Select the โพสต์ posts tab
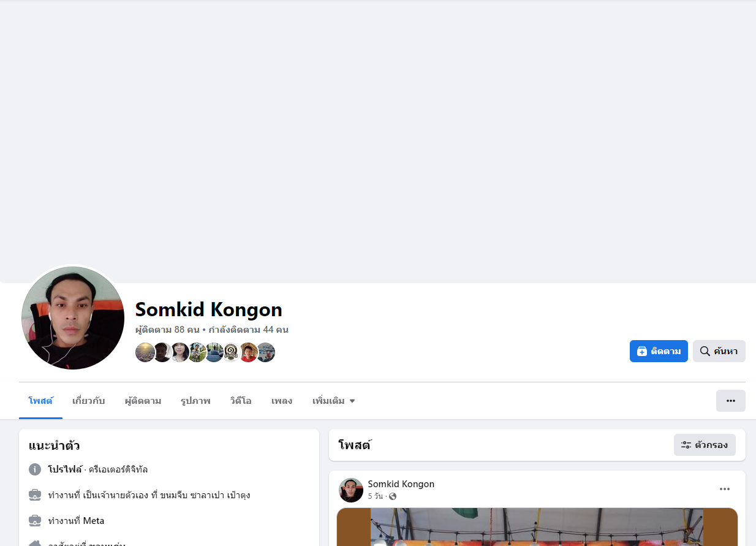Image resolution: width=756 pixels, height=546 pixels. pos(40,401)
